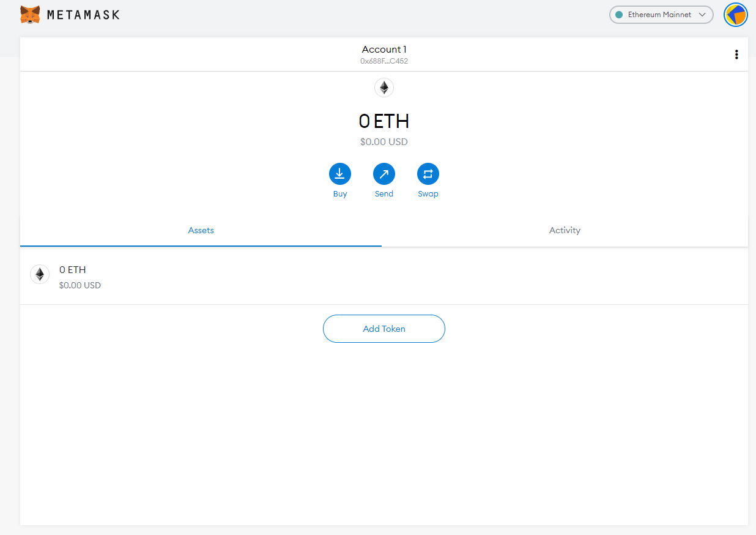
Task: Click the $0.00 USD value under balance
Action: (x=384, y=142)
